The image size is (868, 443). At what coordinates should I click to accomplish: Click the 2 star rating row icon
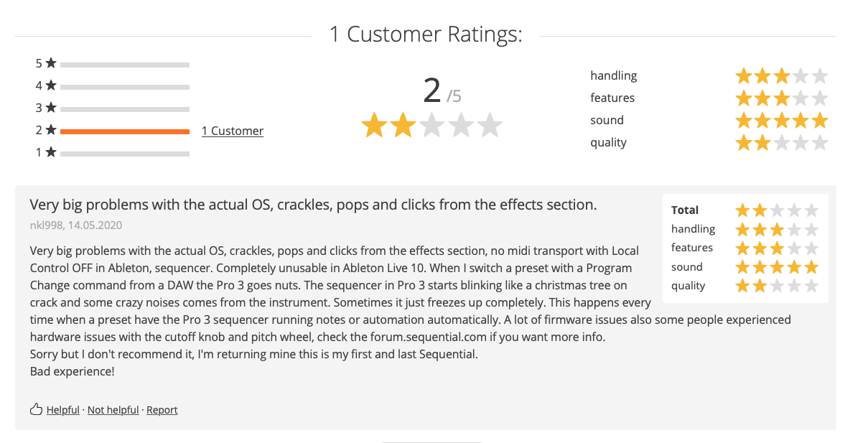tap(51, 130)
